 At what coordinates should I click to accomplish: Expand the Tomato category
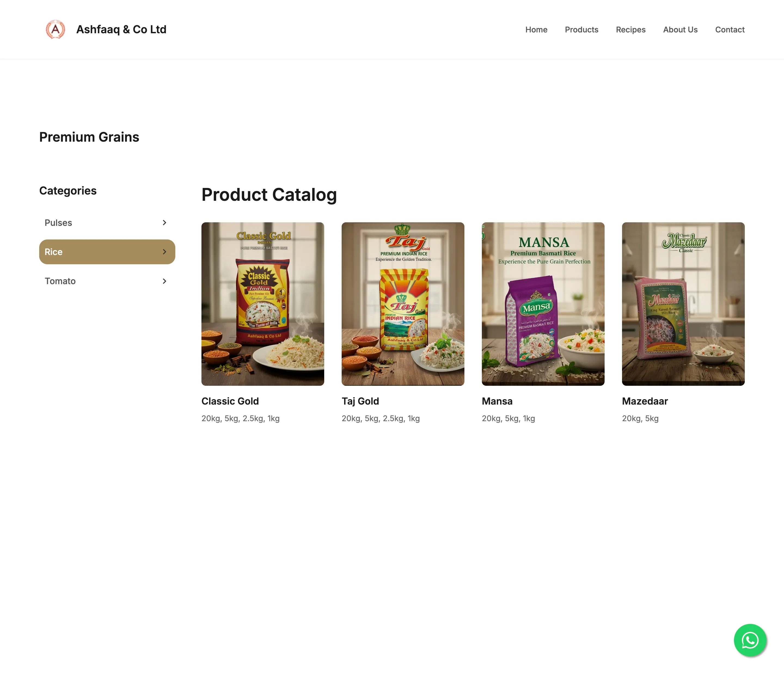(164, 281)
